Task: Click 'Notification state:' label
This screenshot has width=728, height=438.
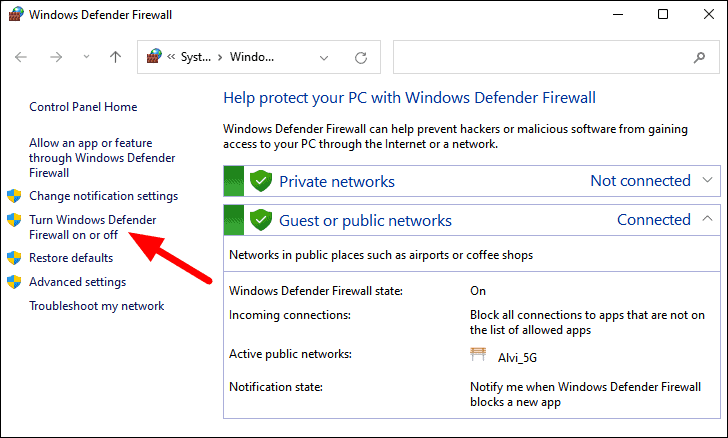Action: [276, 387]
